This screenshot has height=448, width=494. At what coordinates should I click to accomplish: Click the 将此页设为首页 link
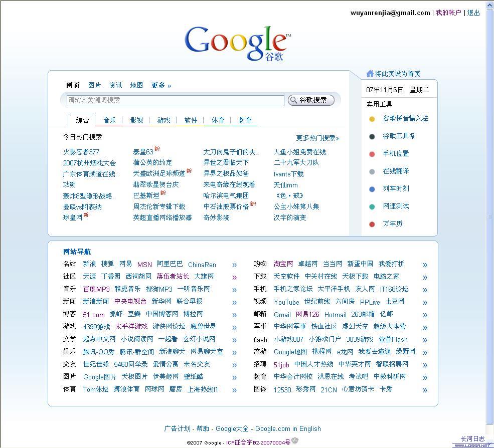[398, 74]
